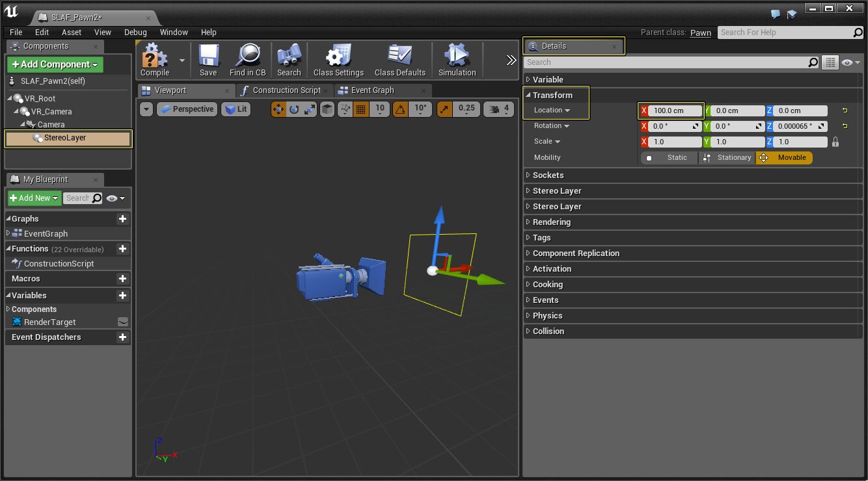Click Find in CB to locate asset
Screen dimensions: 868x481
247,60
